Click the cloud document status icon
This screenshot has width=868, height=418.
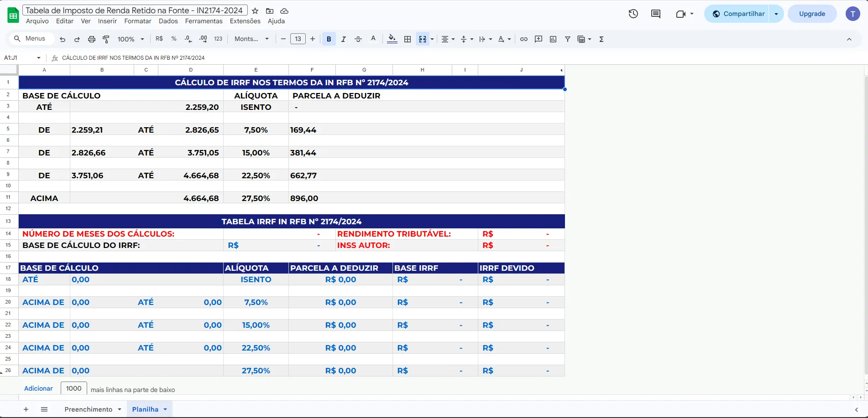click(284, 10)
